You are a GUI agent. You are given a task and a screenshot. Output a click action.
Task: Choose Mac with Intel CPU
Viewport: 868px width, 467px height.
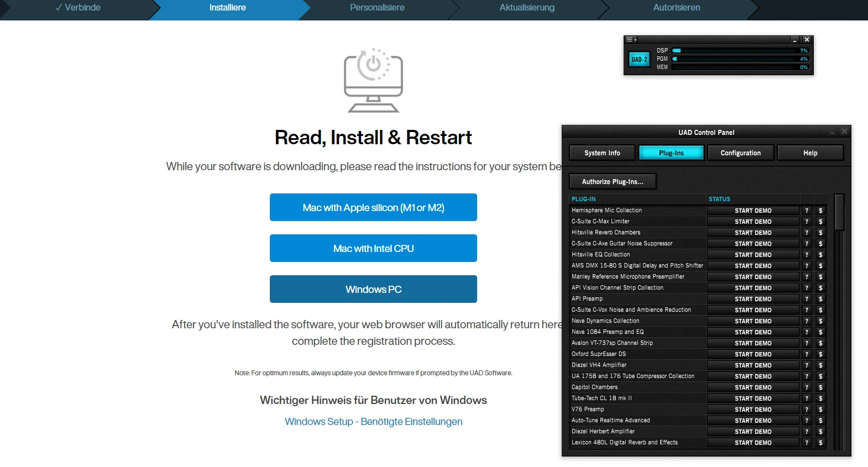click(373, 248)
